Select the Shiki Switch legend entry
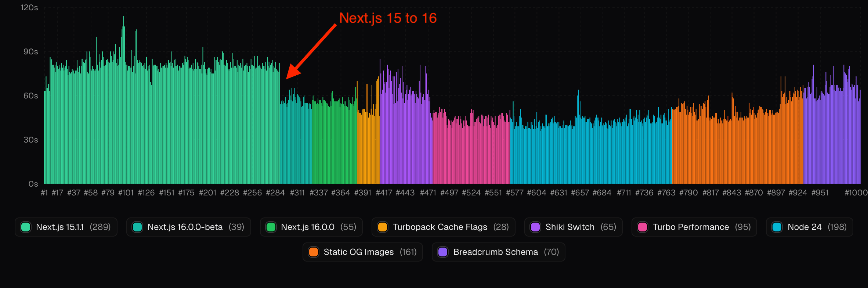 pyautogui.click(x=573, y=227)
